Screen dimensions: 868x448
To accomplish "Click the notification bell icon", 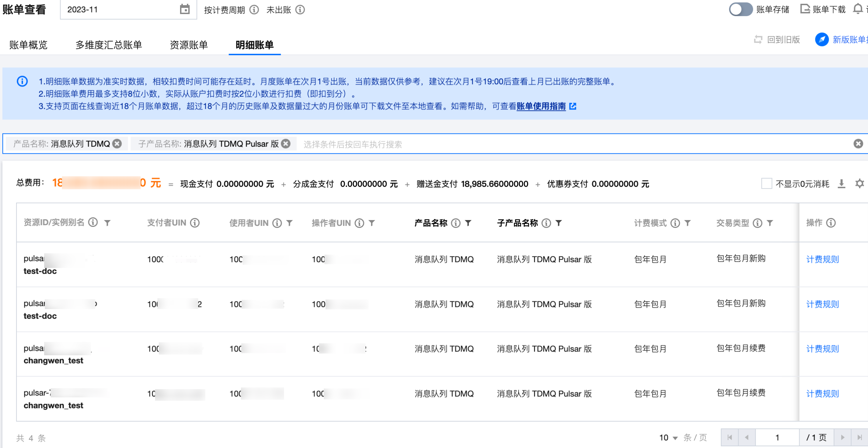I will 858,9.
